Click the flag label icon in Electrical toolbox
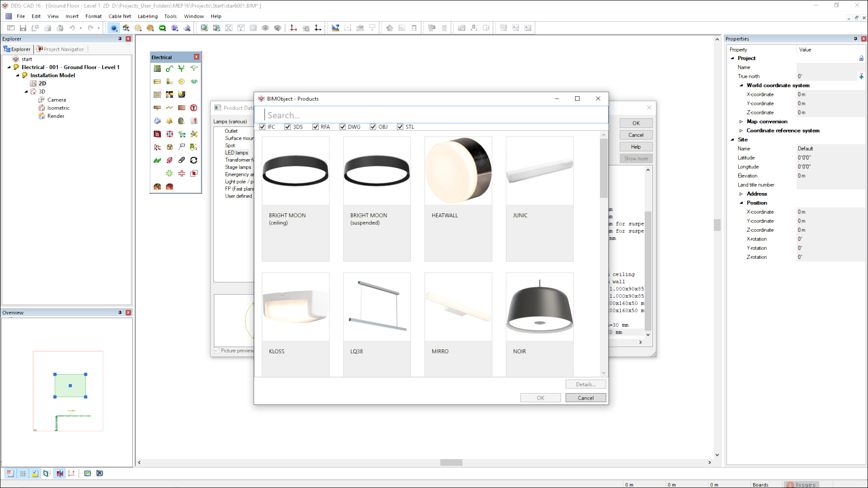 pos(182,147)
